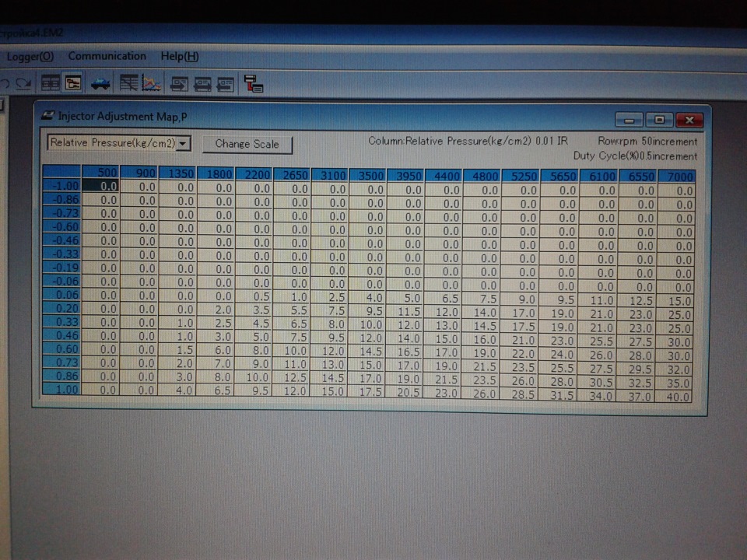Click the Change Scale button
This screenshot has height=560, width=747.
247,144
